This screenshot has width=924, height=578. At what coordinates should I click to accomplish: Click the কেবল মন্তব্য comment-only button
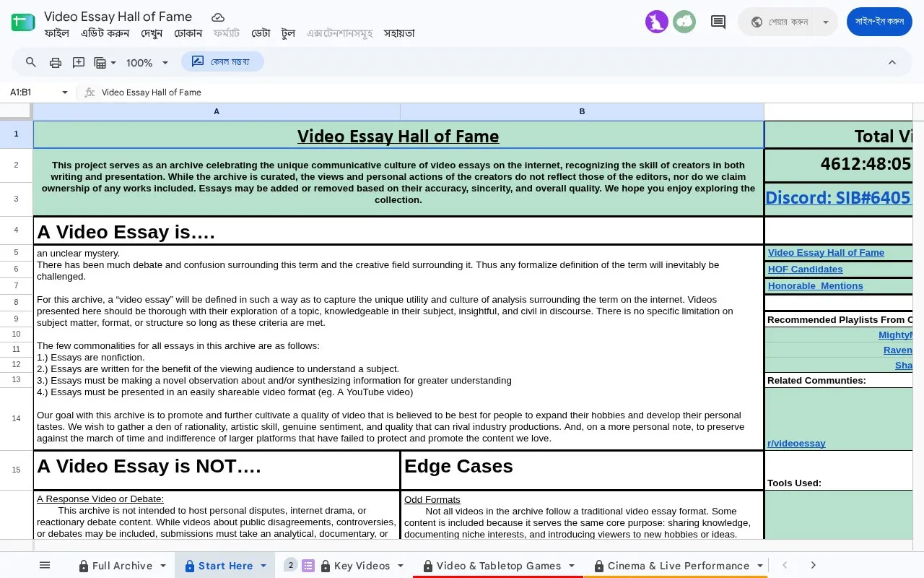tap(222, 62)
